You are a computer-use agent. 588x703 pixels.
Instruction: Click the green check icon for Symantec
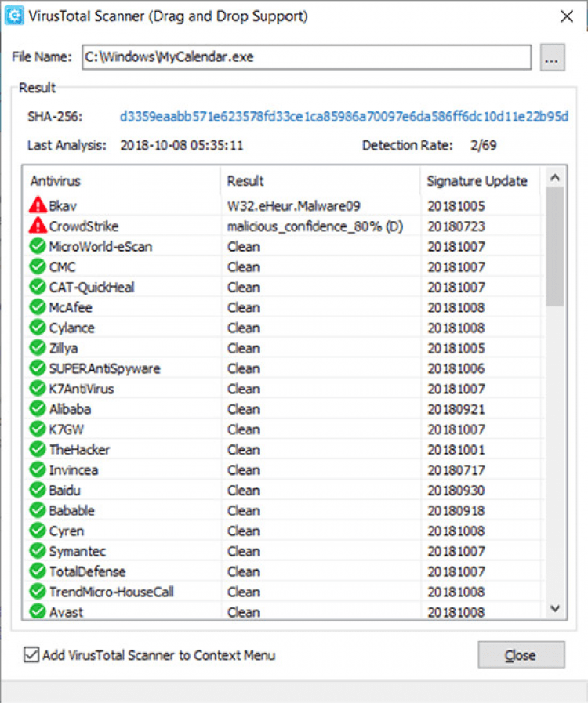38,551
